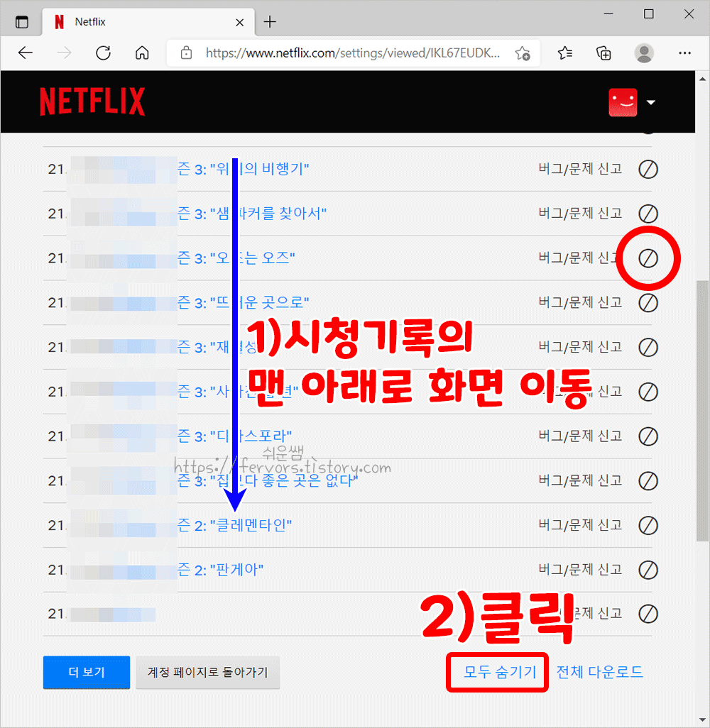Open browser Settings and more menu

(x=684, y=53)
